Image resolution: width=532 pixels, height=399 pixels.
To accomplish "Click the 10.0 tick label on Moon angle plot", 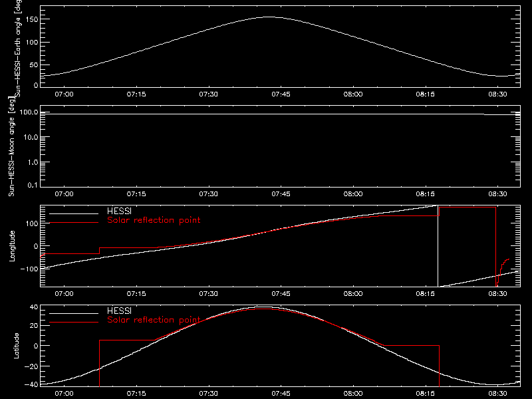I will 31,138.
